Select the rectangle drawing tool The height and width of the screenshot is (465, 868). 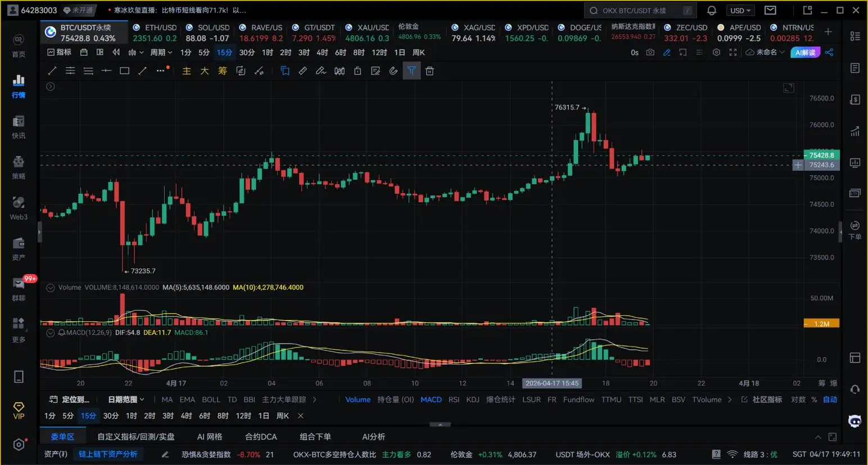[124, 71]
